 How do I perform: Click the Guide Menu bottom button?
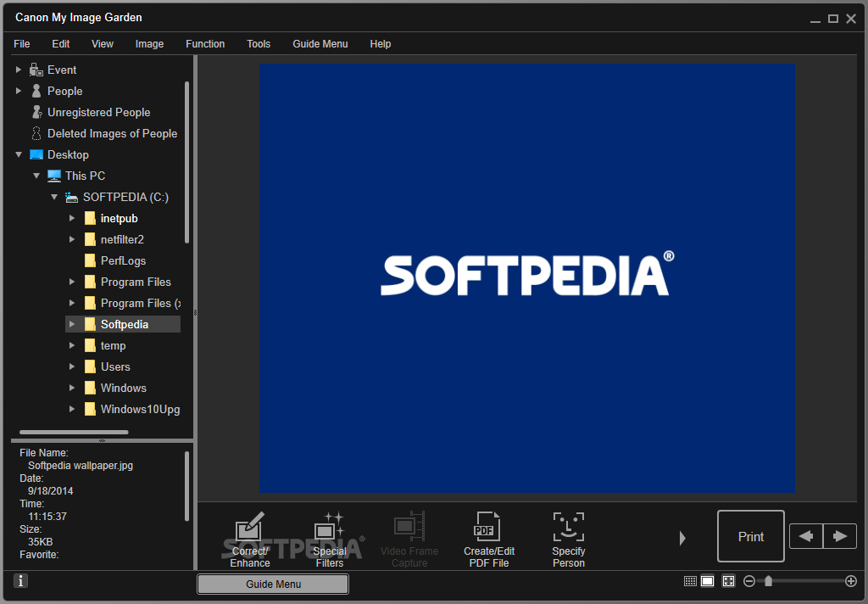pos(273,584)
